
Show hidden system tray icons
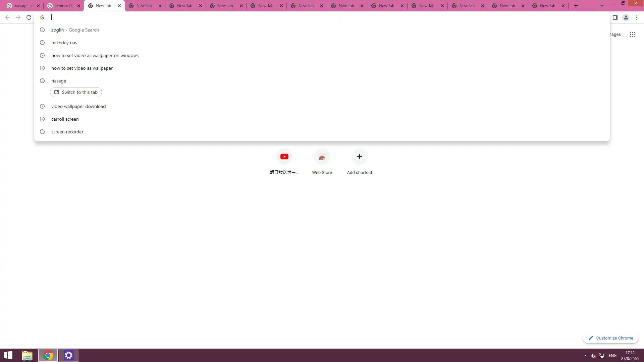[585, 356]
